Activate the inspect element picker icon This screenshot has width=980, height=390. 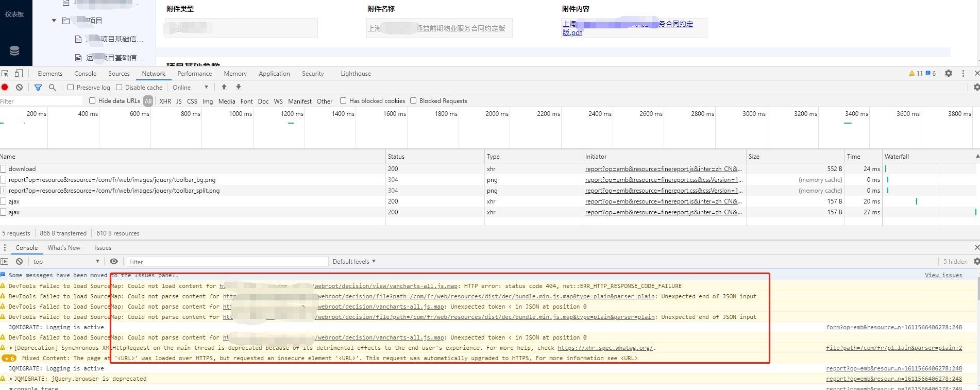pyautogui.click(x=5, y=73)
